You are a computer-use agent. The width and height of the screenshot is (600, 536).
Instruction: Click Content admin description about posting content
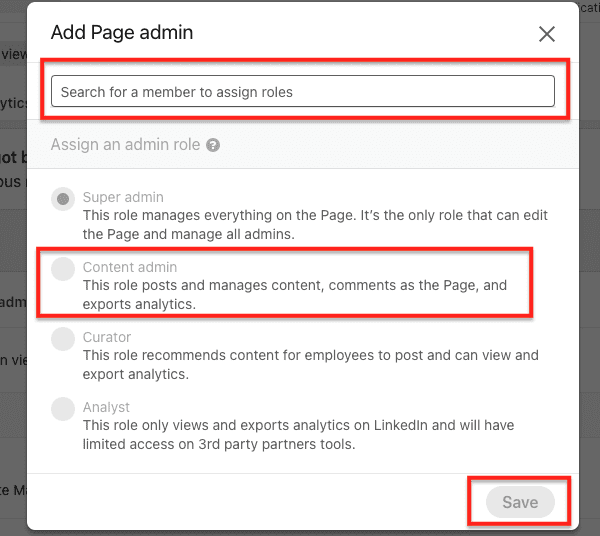point(295,295)
